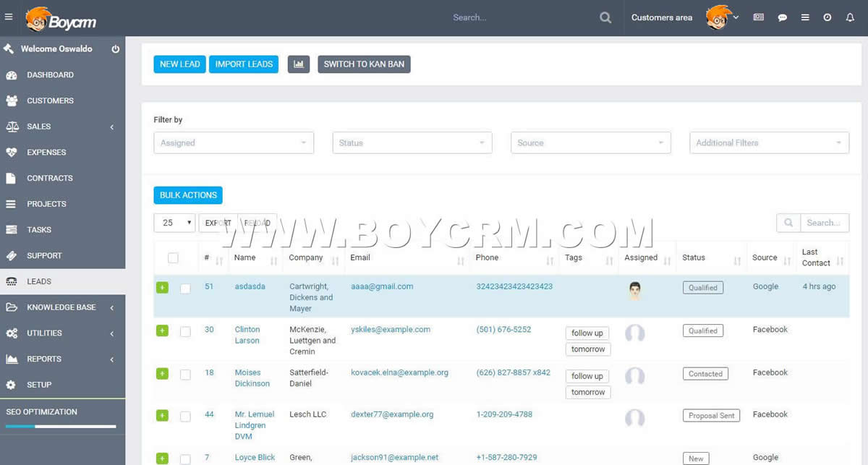
Task: Click the logout power icon beside Welcome Oswaldo
Action: [115, 49]
